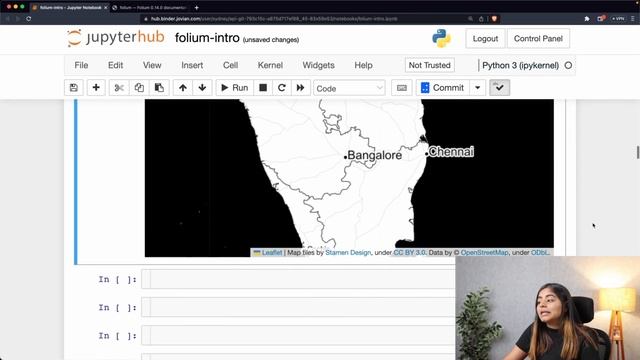Close the folium-intro Jupyter Notebook browser tab
The height and width of the screenshot is (360, 640).
pos(106,8)
